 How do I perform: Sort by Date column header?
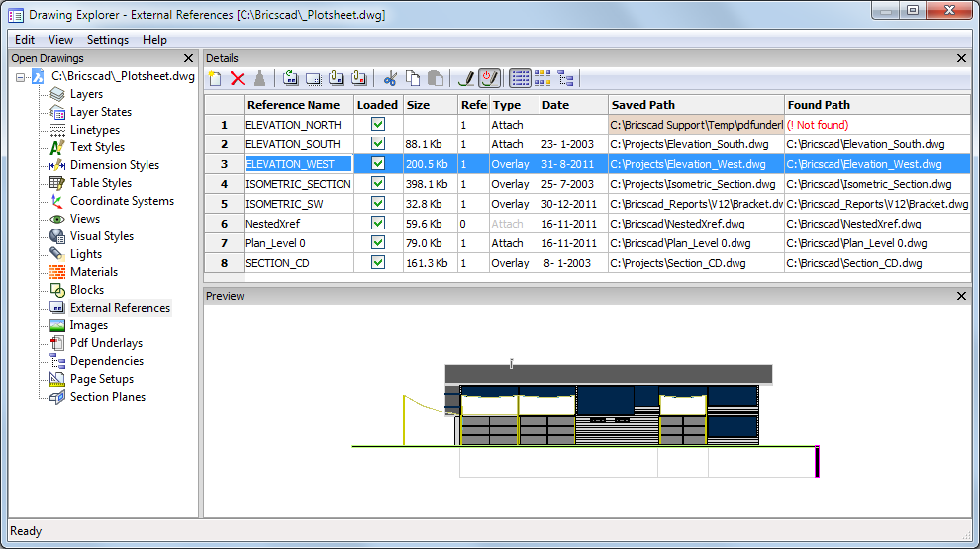pyautogui.click(x=573, y=105)
